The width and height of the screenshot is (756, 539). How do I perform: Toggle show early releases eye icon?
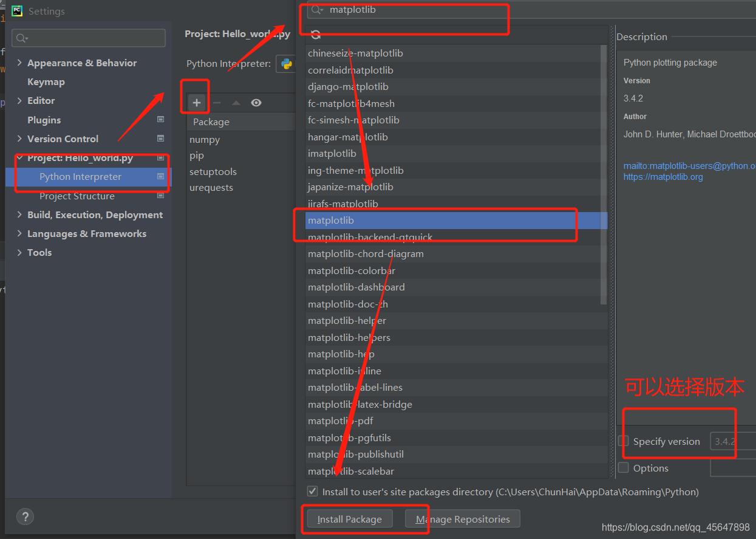click(256, 103)
